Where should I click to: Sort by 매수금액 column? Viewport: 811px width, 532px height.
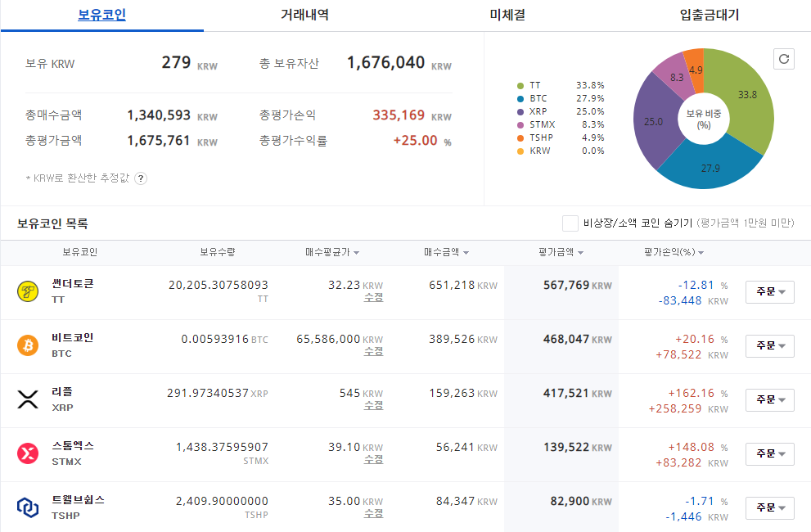(x=446, y=253)
